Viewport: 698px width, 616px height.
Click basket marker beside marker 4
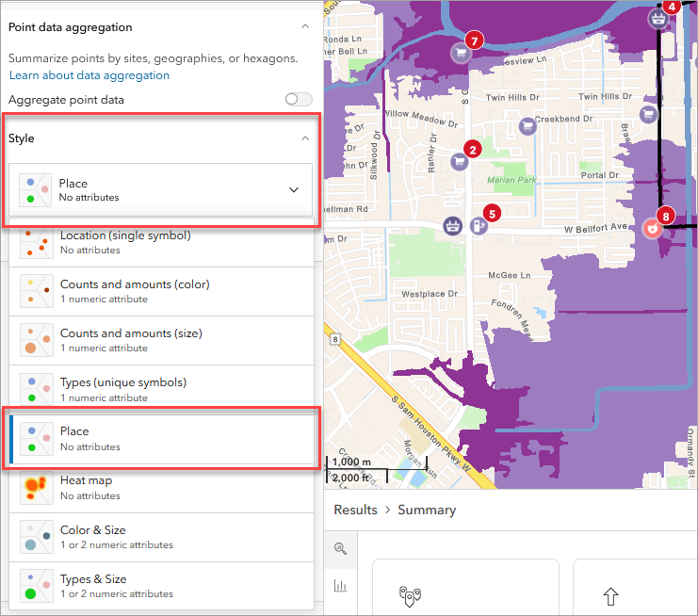[658, 19]
